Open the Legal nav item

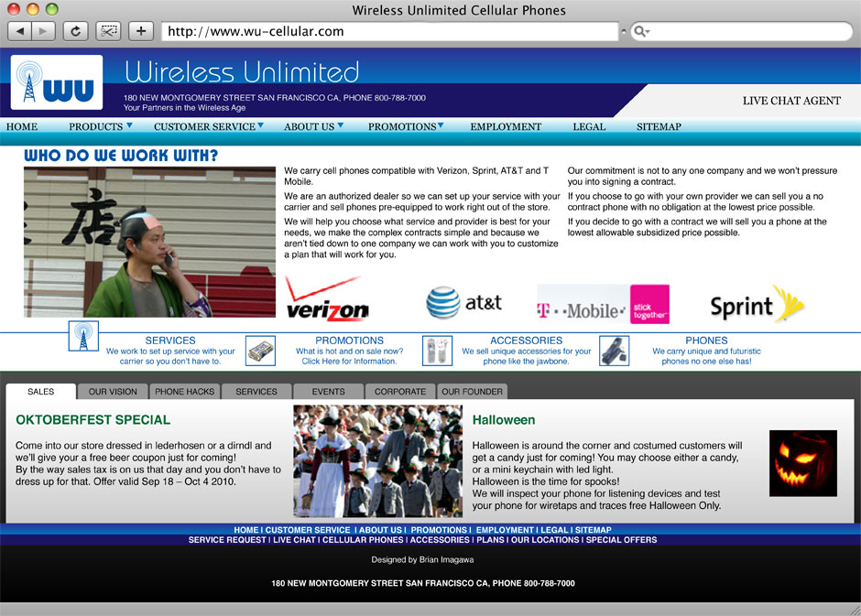589,126
